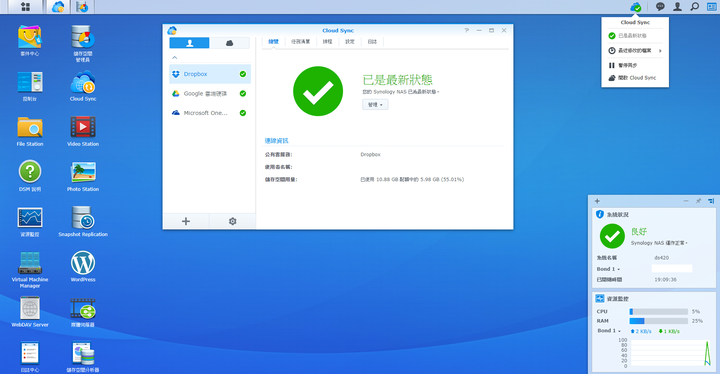This screenshot has height=374, width=720.
Task: Select the Overview tab in Cloud Sync
Action: [273, 41]
